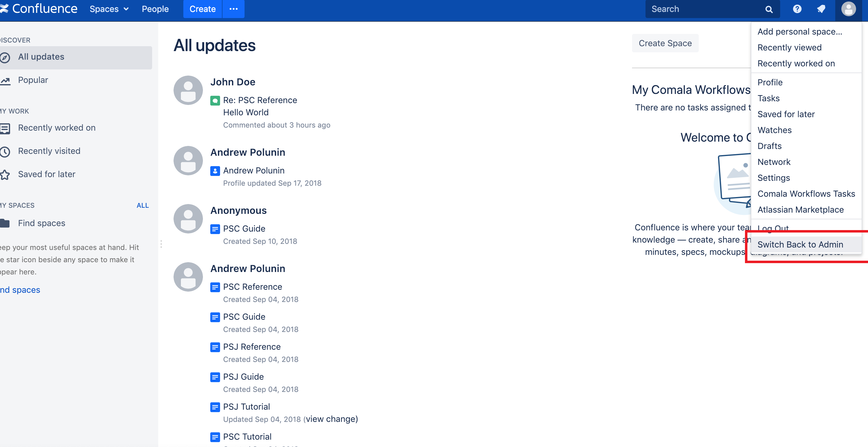Open Atlassian Marketplace menu entry
The image size is (868, 447).
coord(801,210)
